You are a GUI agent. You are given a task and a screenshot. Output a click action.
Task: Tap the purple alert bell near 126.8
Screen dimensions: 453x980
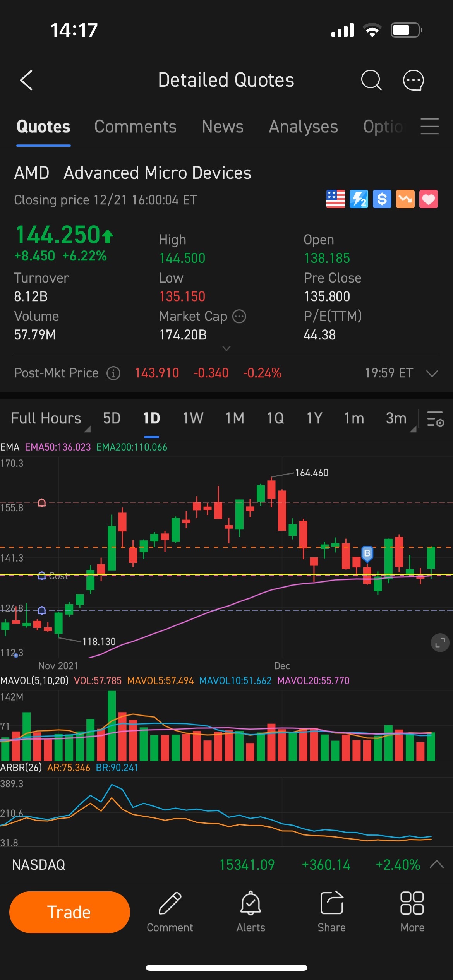pyautogui.click(x=42, y=610)
